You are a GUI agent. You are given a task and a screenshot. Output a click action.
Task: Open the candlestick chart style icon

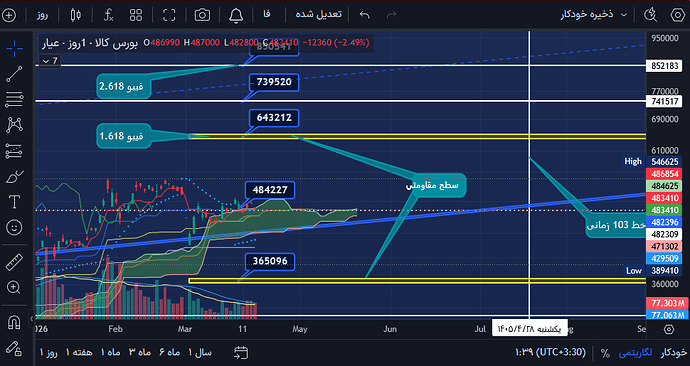[x=76, y=15]
